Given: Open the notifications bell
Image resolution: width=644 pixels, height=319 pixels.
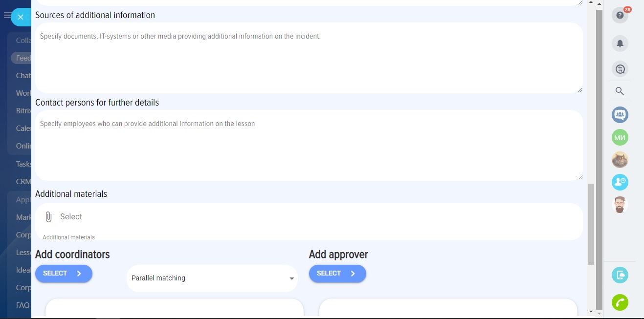Looking at the screenshot, I should [x=620, y=43].
